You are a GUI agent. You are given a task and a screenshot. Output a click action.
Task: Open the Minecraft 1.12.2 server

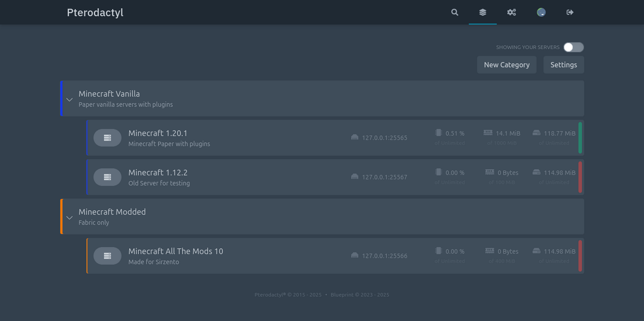click(x=335, y=177)
